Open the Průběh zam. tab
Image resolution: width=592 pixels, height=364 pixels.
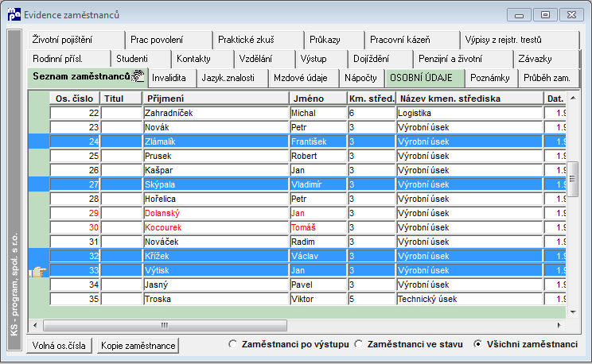[549, 78]
